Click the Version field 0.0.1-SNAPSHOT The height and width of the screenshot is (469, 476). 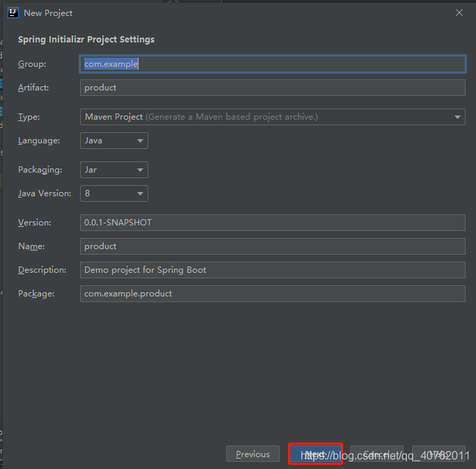click(x=272, y=223)
